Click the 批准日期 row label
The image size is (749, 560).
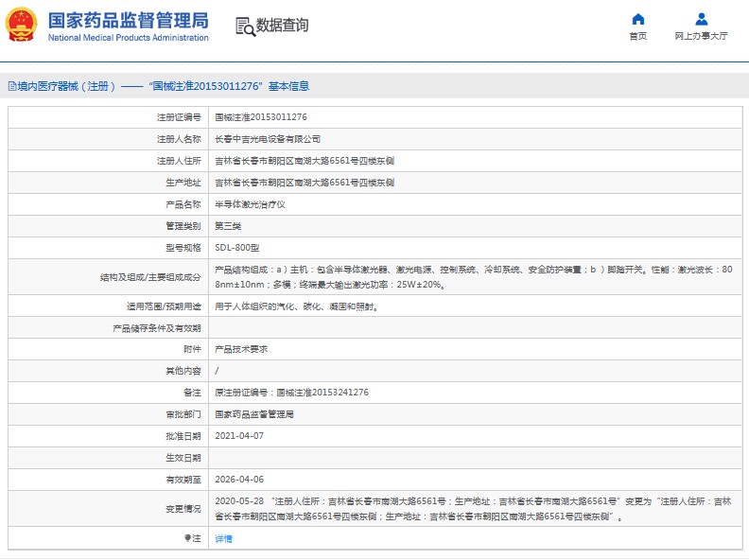tap(183, 436)
